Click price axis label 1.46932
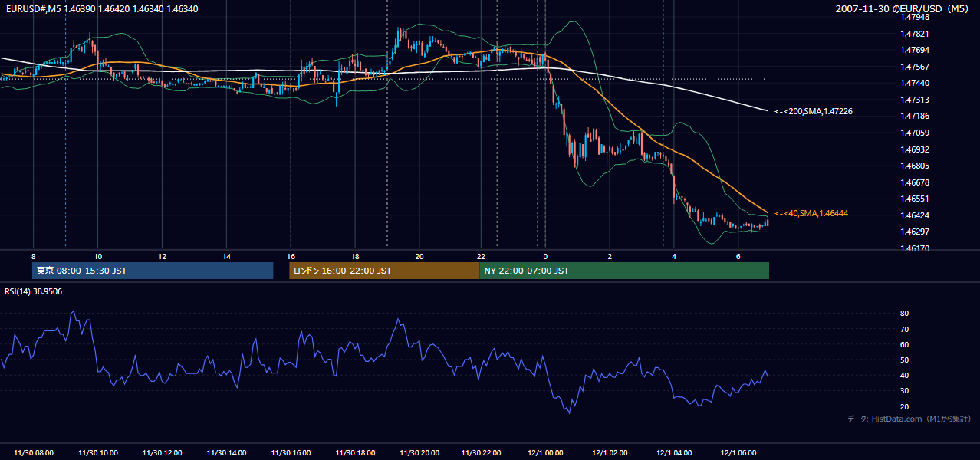The width and height of the screenshot is (980, 460). point(915,149)
